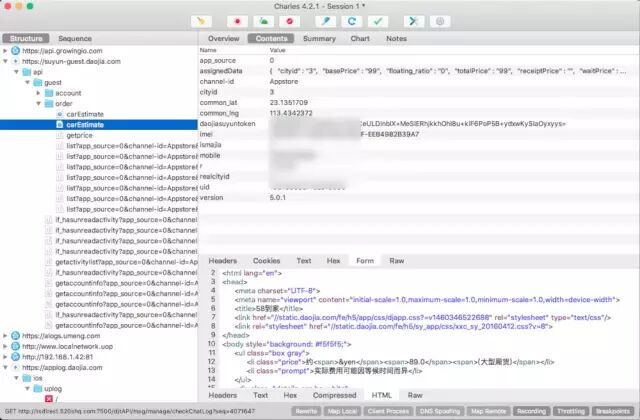Open the Tools wrench icon in the toolbar
640x420 pixels.
pyautogui.click(x=413, y=21)
